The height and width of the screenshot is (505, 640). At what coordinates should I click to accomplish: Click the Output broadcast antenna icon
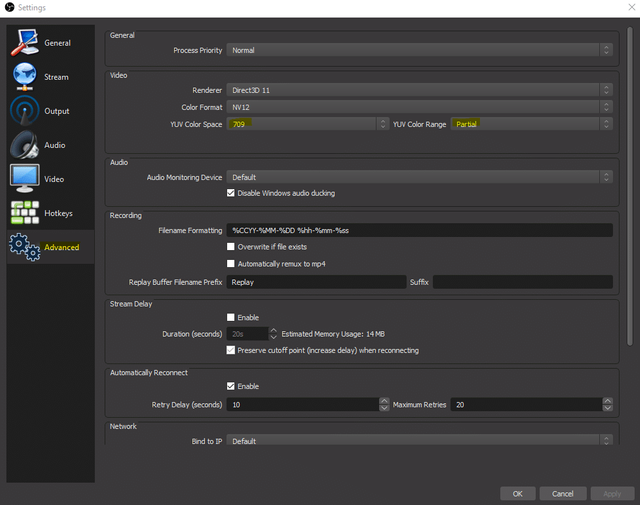(24, 111)
